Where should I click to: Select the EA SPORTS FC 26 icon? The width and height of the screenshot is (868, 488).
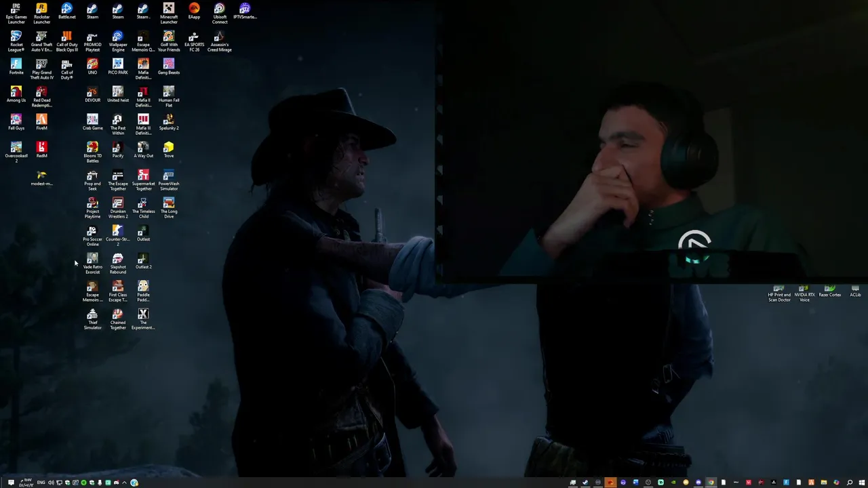[x=194, y=41]
